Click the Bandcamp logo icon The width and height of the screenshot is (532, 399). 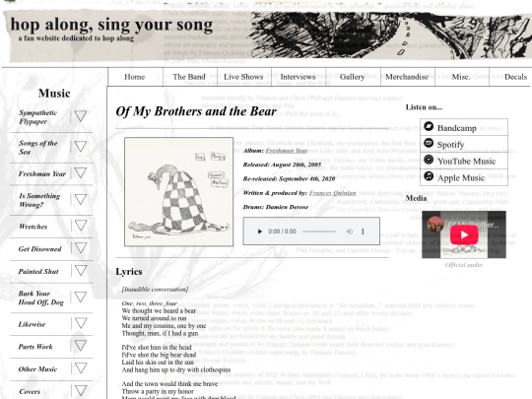(429, 126)
